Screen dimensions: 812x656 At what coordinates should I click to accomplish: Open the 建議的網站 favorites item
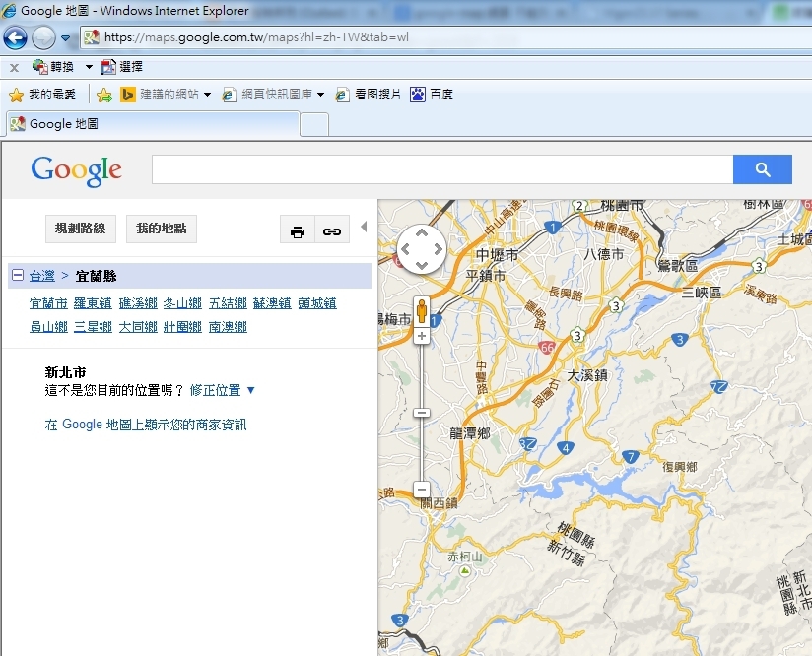[x=160, y=95]
